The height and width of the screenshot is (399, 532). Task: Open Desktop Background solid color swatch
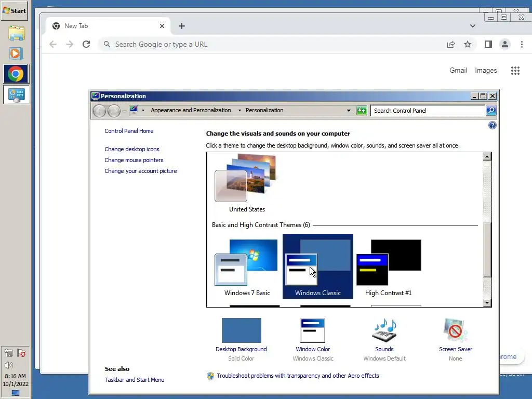click(x=241, y=330)
